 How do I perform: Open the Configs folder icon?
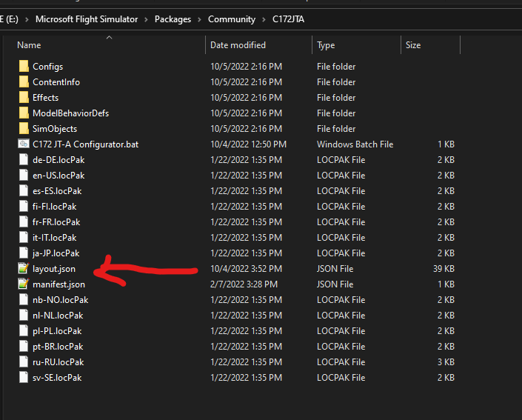click(x=24, y=66)
